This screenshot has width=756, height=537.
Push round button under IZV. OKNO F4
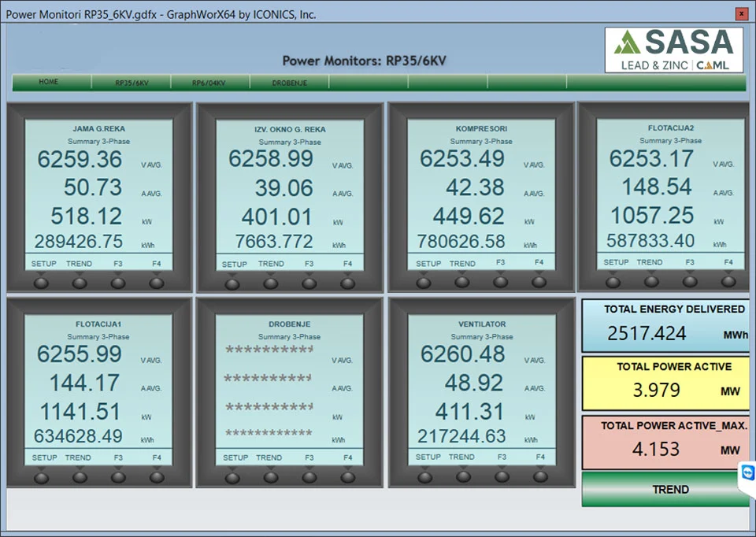point(347,283)
